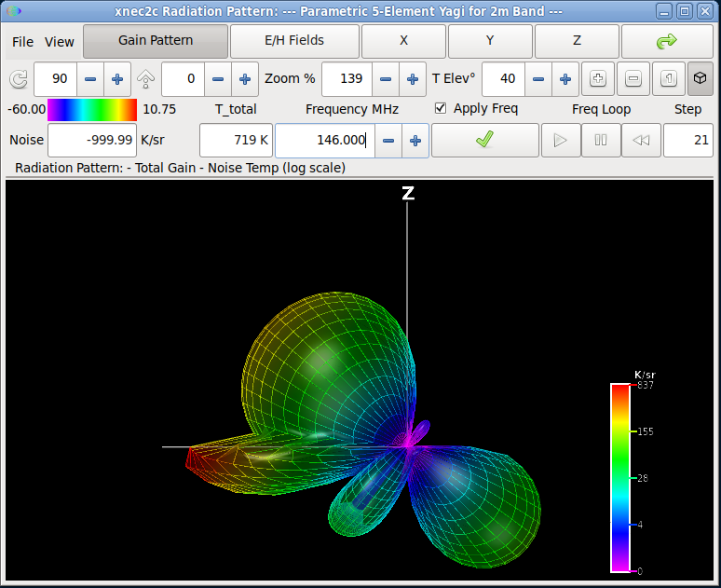
Task: Open the View menu
Action: tap(60, 42)
